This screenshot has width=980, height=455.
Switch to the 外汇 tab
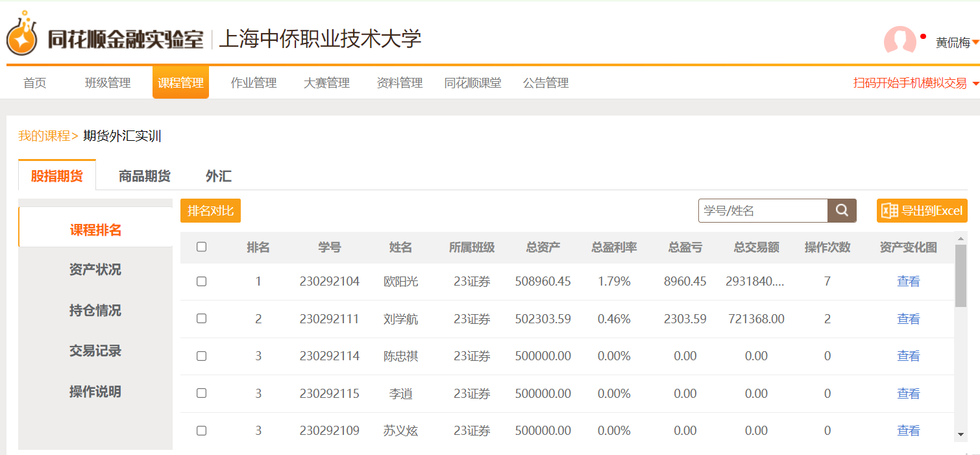(x=218, y=176)
